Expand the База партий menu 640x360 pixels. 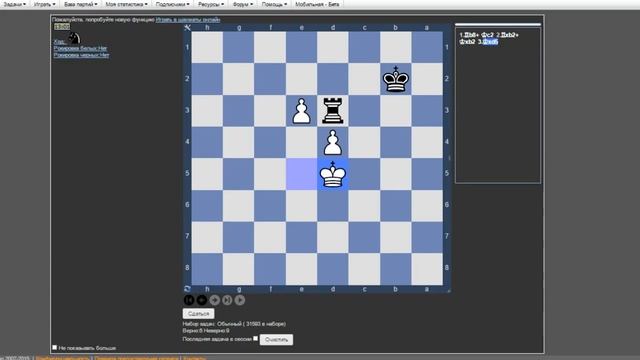click(81, 4)
